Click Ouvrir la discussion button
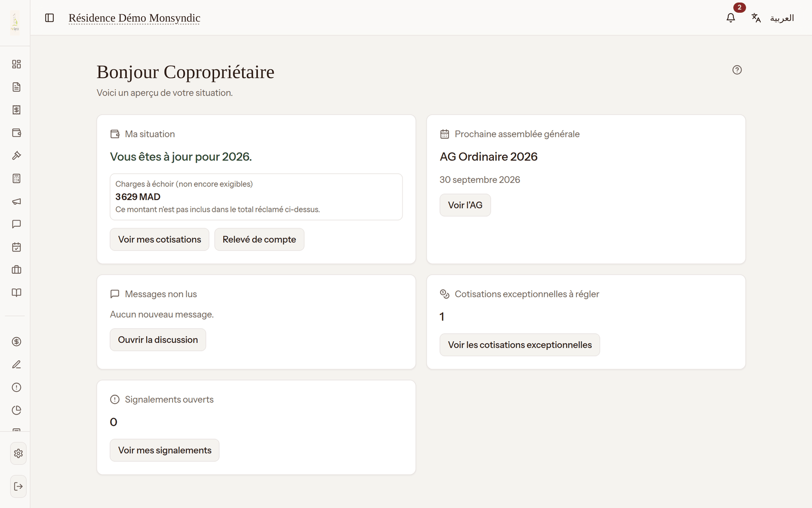812x508 pixels. [x=158, y=340]
